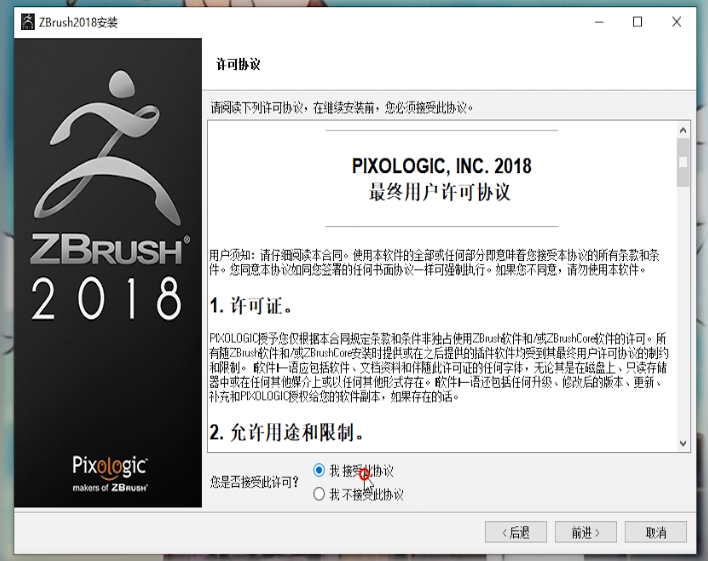The image size is (708, 561).
Task: Click the '许可协议' page title
Action: [x=238, y=64]
